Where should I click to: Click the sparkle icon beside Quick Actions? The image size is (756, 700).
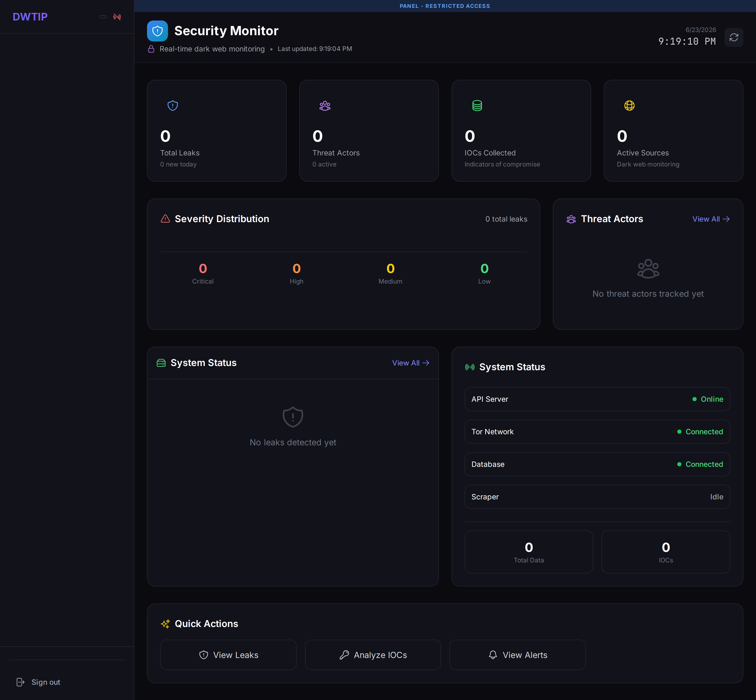pyautogui.click(x=165, y=624)
